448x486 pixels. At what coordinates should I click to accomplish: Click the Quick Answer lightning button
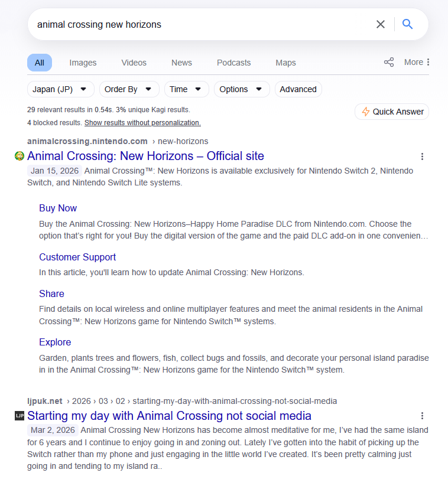tap(392, 112)
